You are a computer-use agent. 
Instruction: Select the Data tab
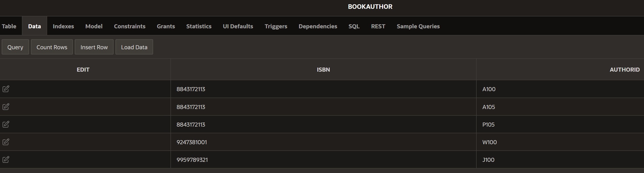35,26
